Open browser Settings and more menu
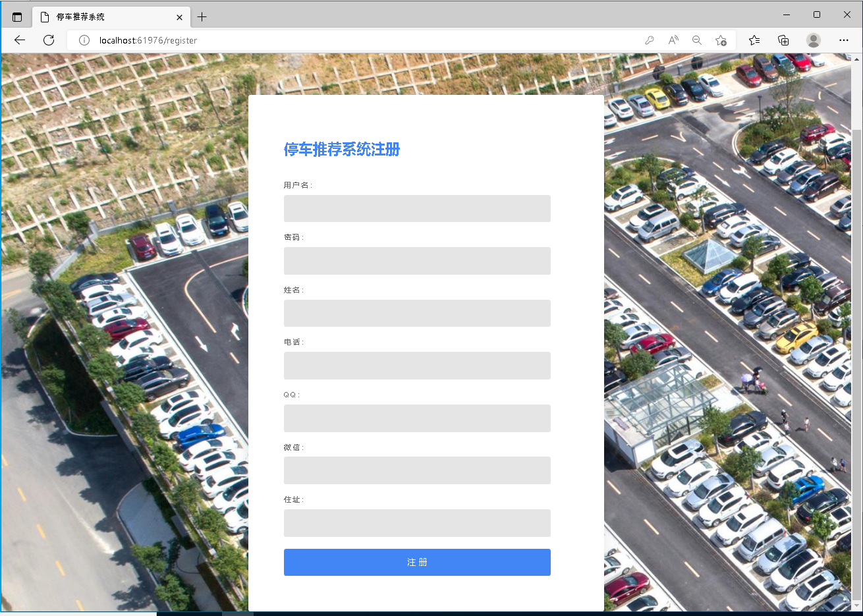The width and height of the screenshot is (863, 616). [x=844, y=40]
